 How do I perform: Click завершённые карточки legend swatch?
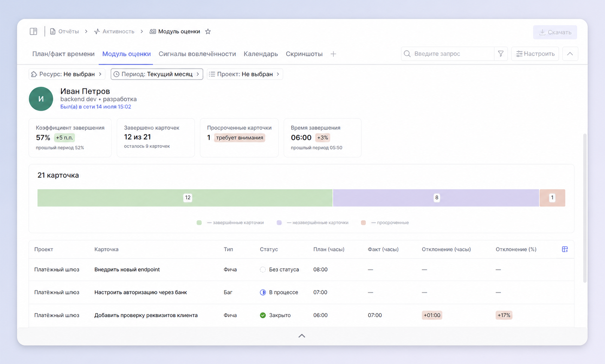(199, 223)
